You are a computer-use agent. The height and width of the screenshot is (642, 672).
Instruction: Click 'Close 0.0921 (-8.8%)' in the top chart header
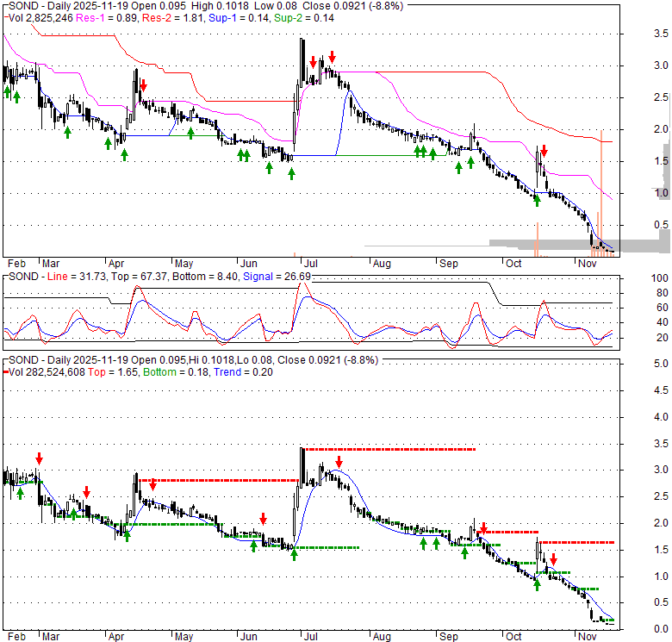point(352,6)
